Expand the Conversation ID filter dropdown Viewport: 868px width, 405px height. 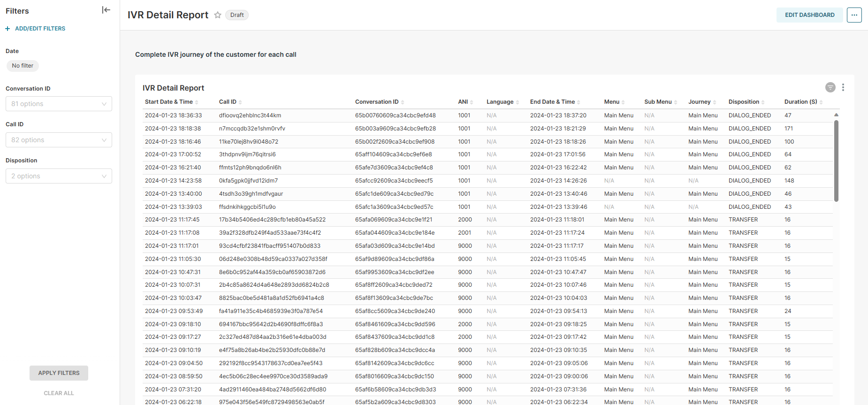tap(59, 104)
